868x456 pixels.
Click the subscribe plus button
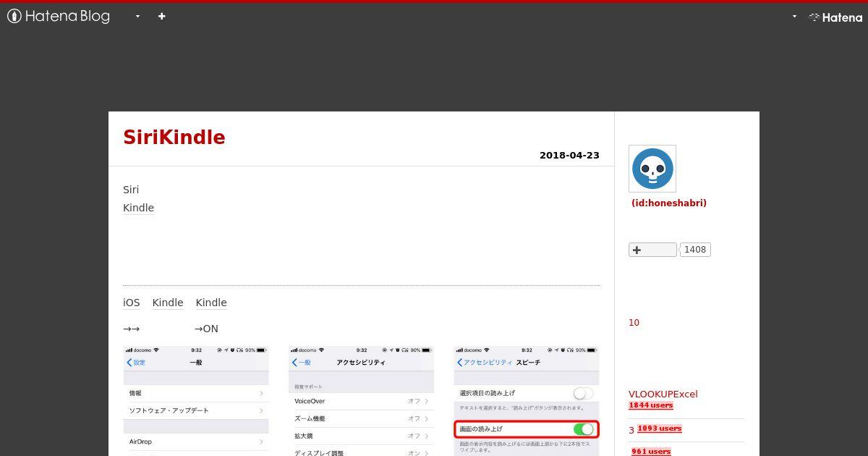tap(652, 250)
